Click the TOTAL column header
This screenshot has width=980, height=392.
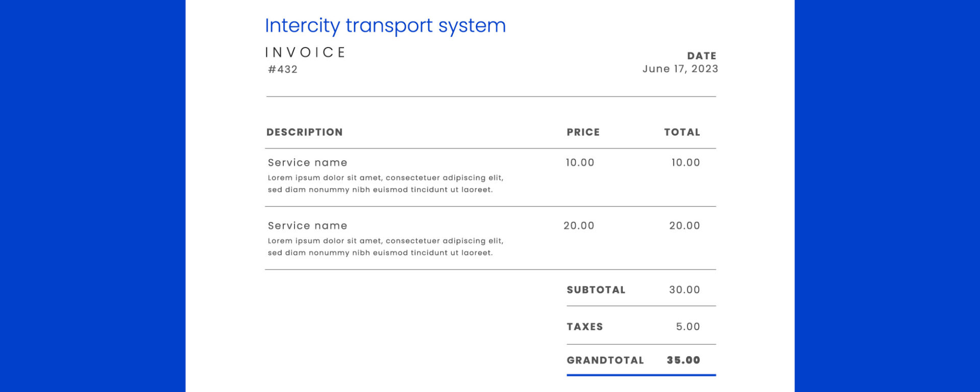pyautogui.click(x=682, y=132)
